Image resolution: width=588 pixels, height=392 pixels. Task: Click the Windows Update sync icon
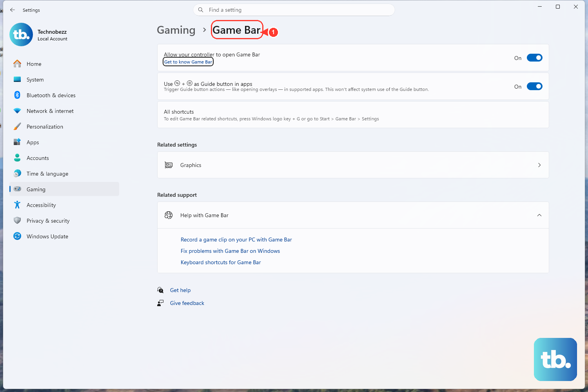click(x=17, y=236)
